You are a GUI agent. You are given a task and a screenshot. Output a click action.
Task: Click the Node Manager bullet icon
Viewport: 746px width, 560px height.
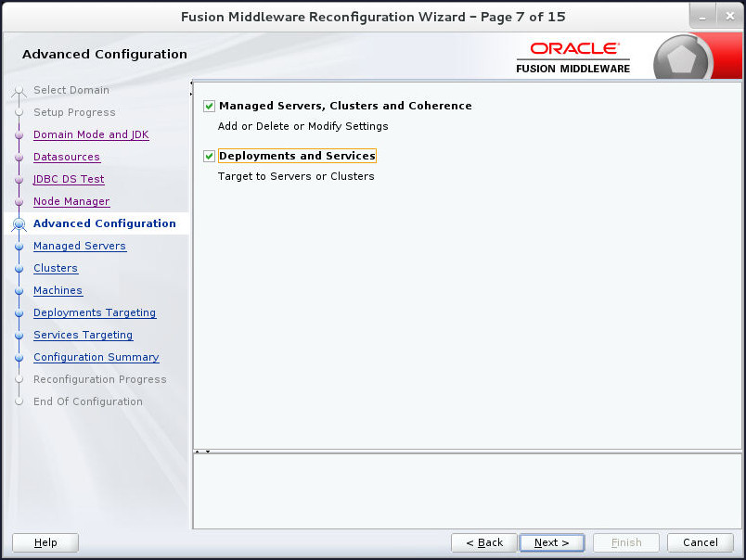(19, 202)
